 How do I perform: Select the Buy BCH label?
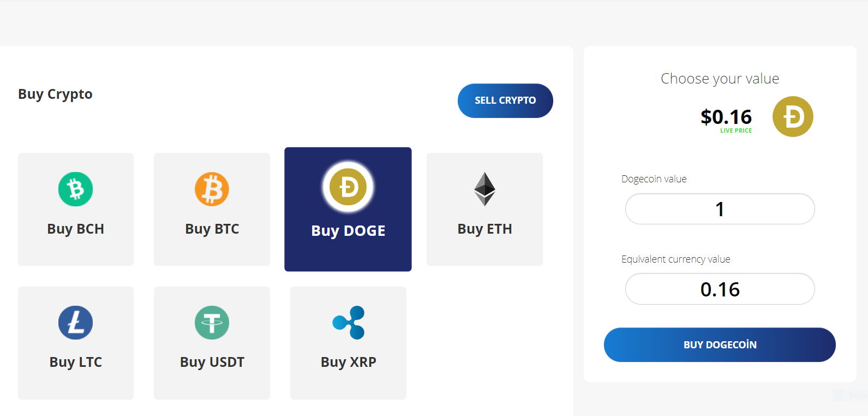(x=75, y=229)
